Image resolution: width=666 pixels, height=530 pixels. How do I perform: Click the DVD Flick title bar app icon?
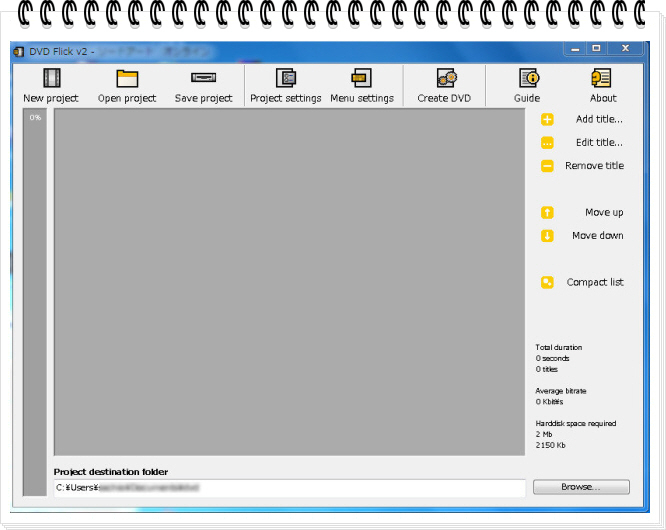click(19, 52)
